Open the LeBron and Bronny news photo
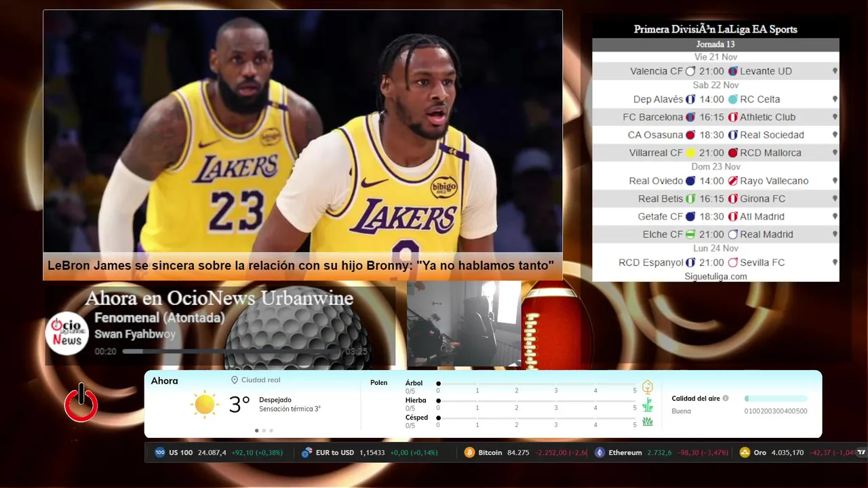Viewport: 868px width, 488px height. pyautogui.click(x=302, y=131)
